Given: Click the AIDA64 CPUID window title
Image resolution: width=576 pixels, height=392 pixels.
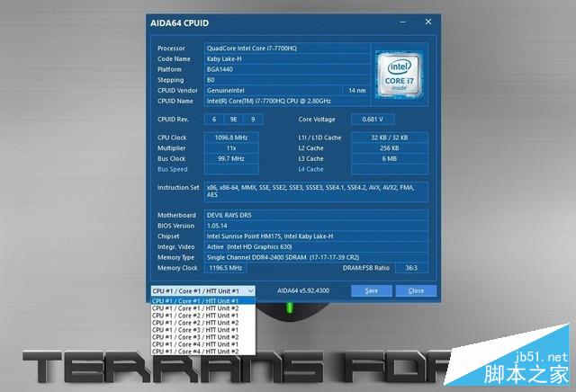Looking at the screenshot, I should tap(179, 23).
